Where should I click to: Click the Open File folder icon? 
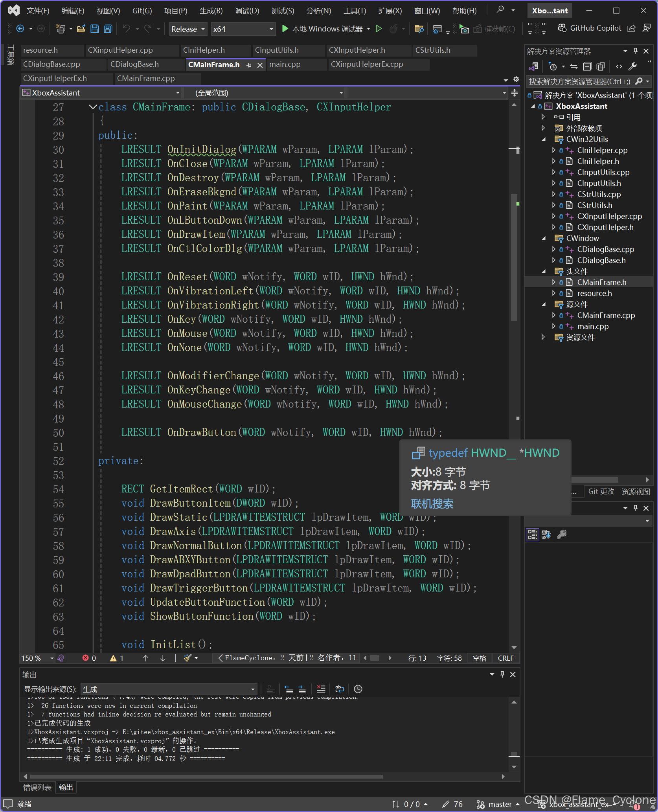pos(81,29)
